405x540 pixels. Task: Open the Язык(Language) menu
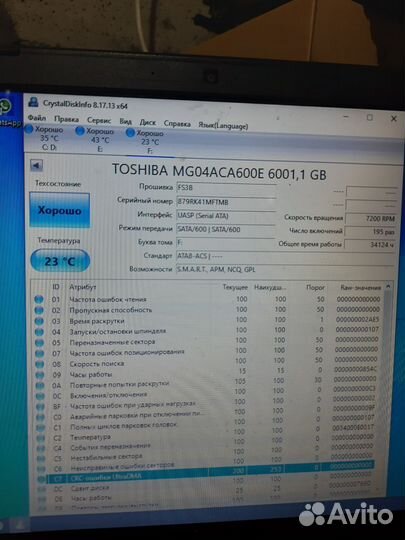pyautogui.click(x=223, y=126)
